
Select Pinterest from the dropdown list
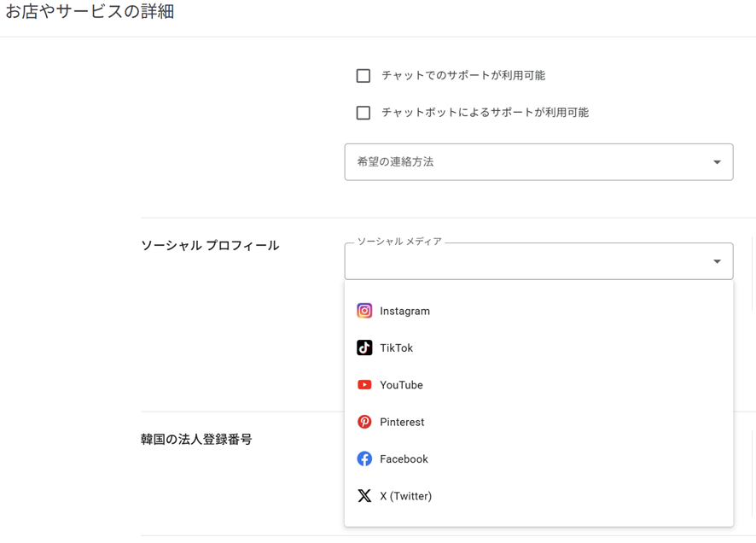tap(402, 422)
